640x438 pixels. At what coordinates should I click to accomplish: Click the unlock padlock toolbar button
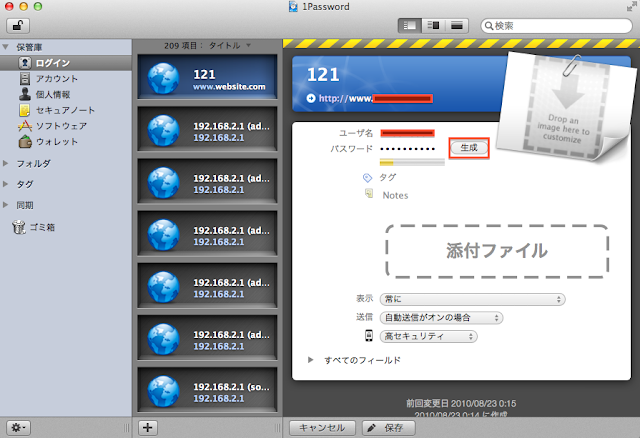[18, 26]
